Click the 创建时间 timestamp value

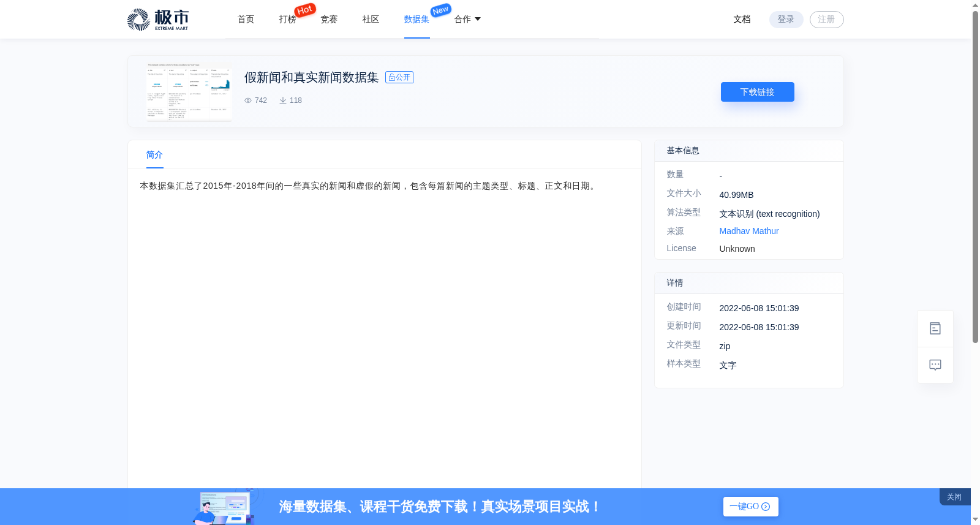(x=759, y=308)
